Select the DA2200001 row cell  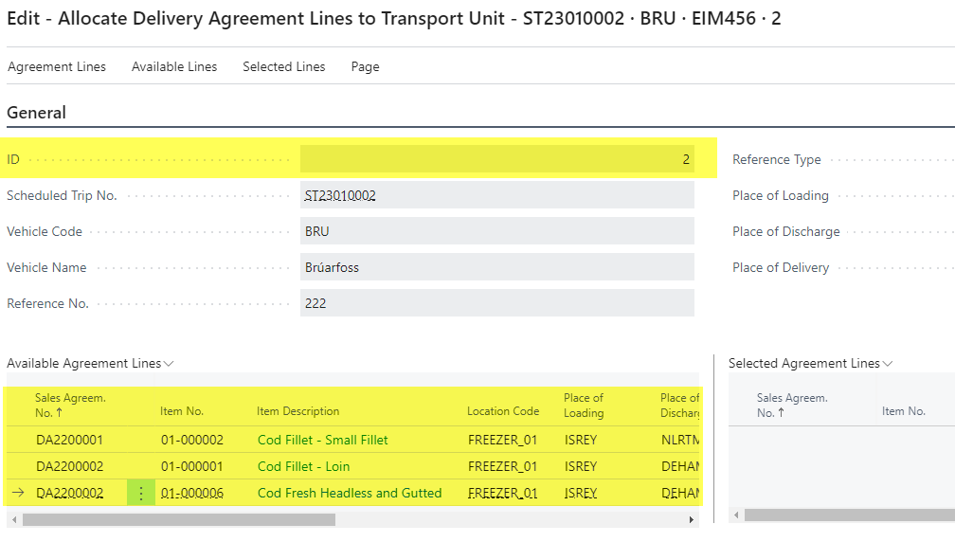[x=69, y=440]
